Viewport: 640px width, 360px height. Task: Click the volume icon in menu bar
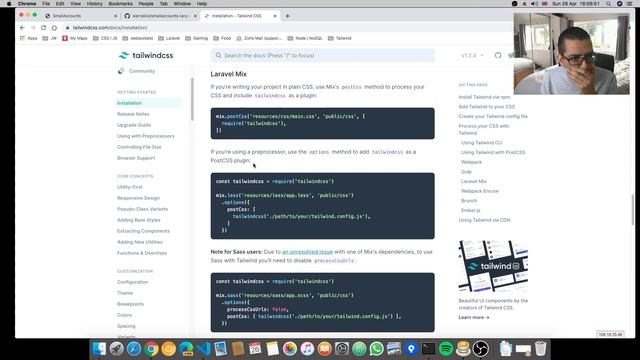pos(534,4)
